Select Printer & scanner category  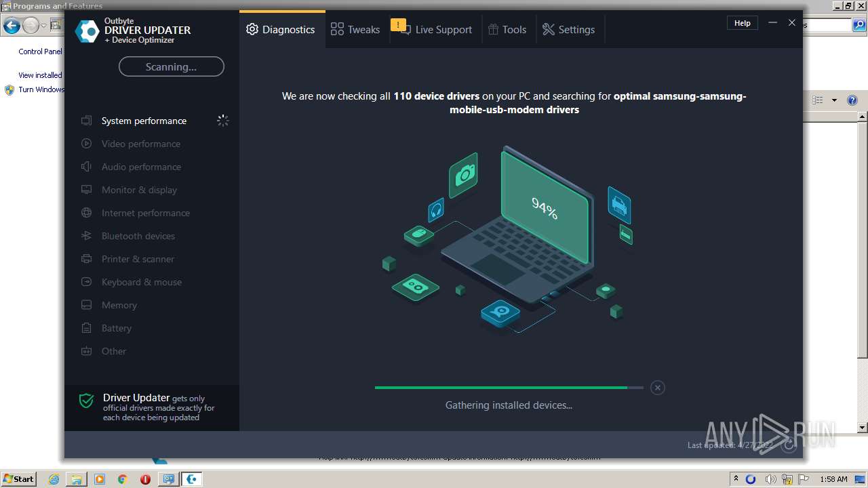pyautogui.click(x=138, y=259)
